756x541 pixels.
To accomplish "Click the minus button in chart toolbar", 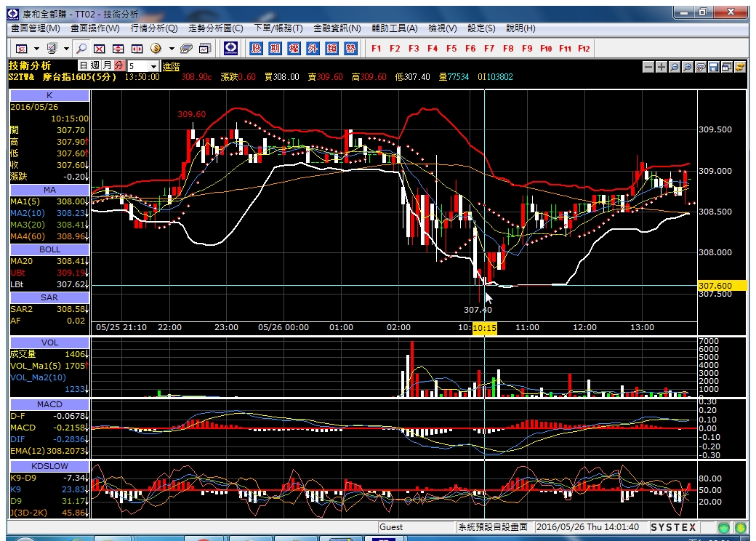I will [x=648, y=67].
